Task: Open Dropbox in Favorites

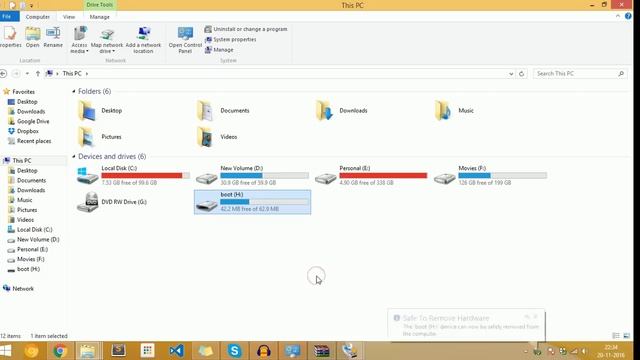Action: 28,131
